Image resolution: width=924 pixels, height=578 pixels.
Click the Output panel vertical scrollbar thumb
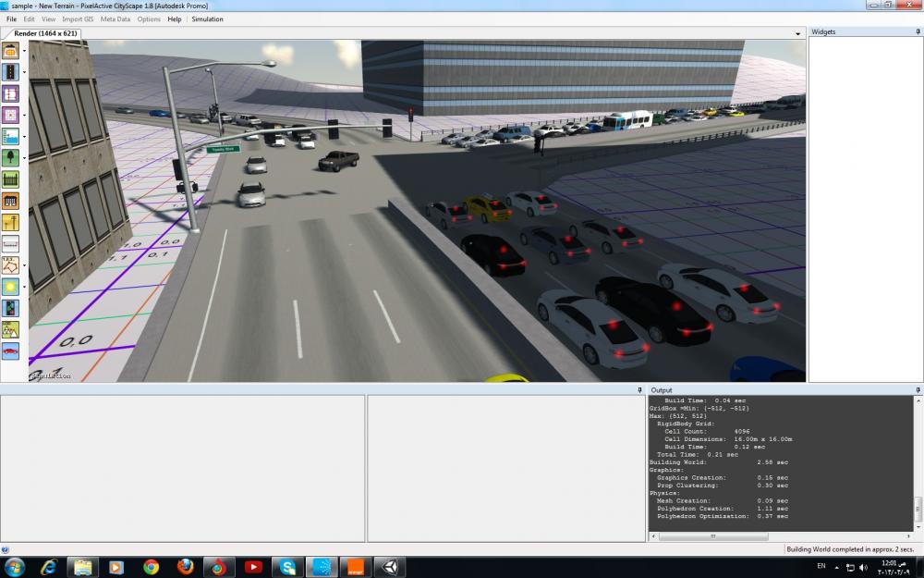pos(918,507)
